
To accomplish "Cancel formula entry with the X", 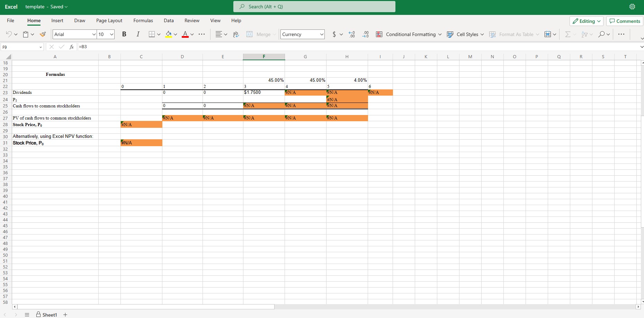I will [x=52, y=47].
